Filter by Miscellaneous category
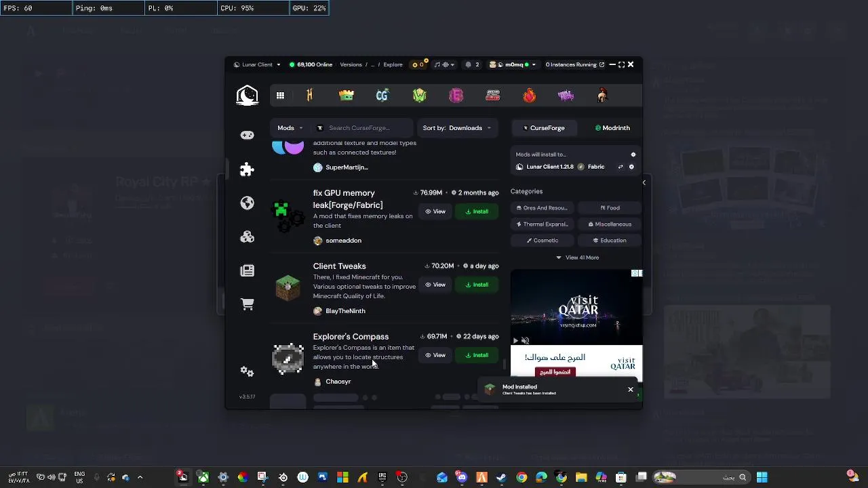Image resolution: width=868 pixels, height=488 pixels. 610,224
